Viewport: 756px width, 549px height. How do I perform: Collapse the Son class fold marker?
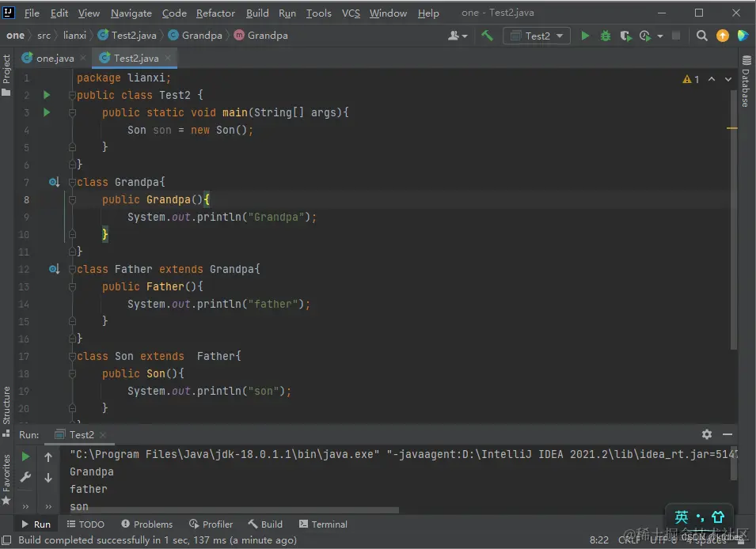[x=72, y=356]
